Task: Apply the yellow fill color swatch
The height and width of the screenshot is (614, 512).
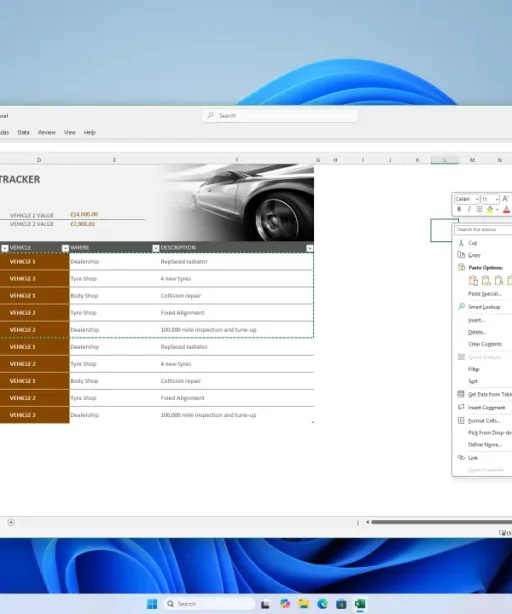Action: click(x=490, y=210)
